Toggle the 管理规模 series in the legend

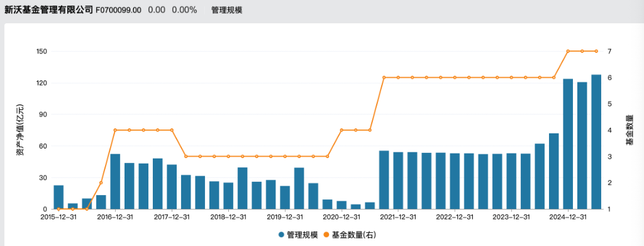pos(297,235)
